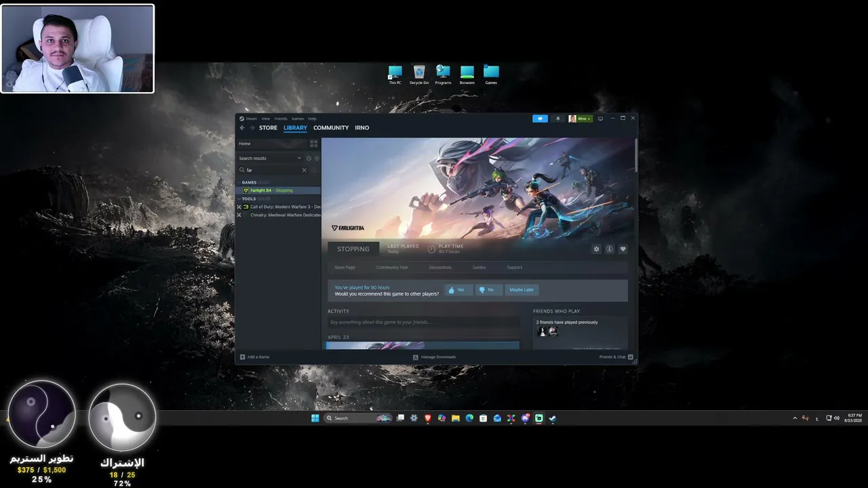Select Chivalry: Medieval Warfare Dedicated entry
Image resolution: width=868 pixels, height=488 pixels.
[x=278, y=215]
